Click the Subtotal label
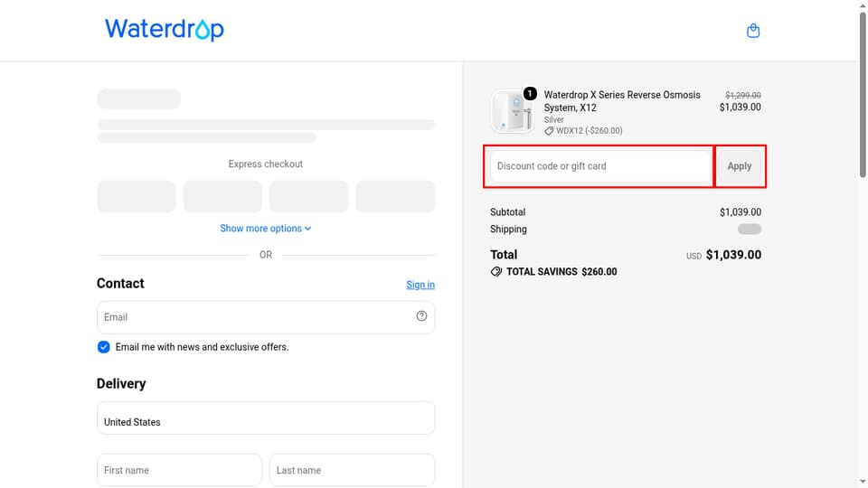 (x=507, y=211)
